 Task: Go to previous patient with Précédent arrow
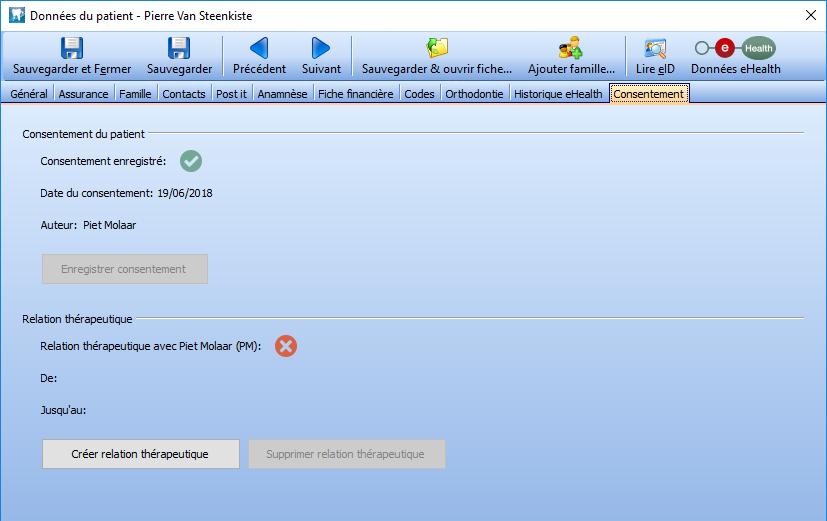pos(259,48)
